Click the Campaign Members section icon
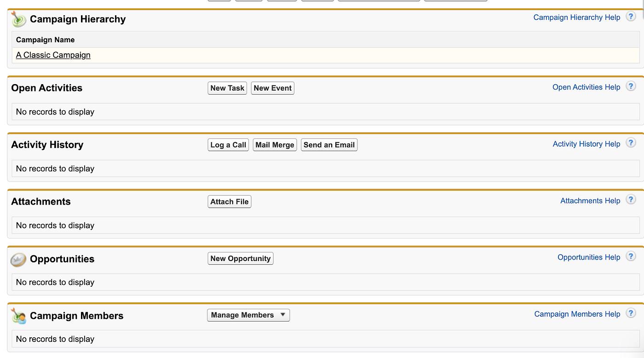This screenshot has width=644, height=358. tap(18, 316)
